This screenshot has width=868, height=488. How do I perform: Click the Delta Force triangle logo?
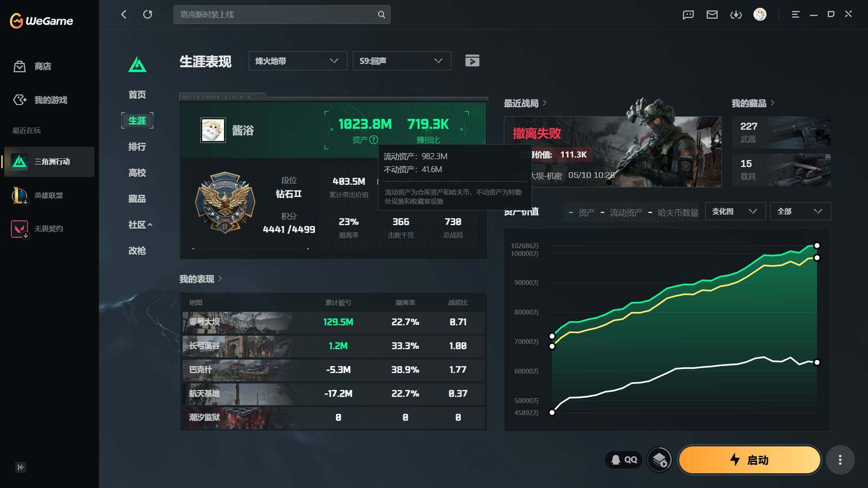point(137,65)
